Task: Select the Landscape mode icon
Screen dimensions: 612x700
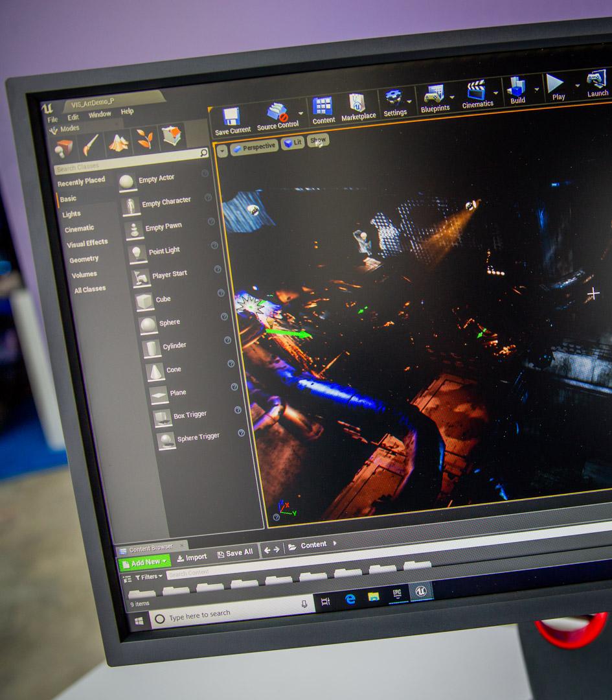Action: pyautogui.click(x=119, y=143)
